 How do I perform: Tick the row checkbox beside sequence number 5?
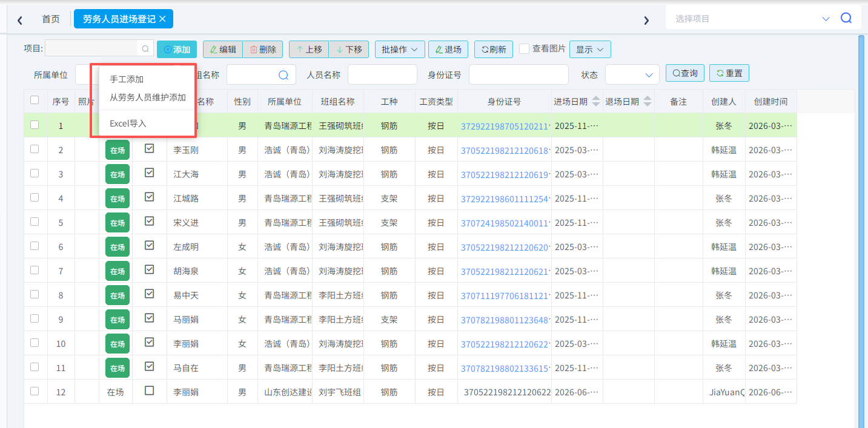[x=35, y=222]
